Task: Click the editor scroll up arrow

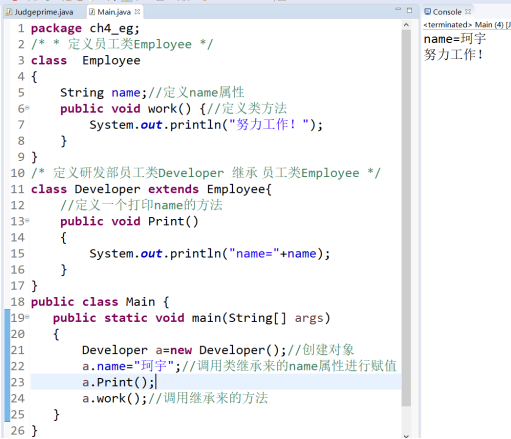Action: (406, 25)
